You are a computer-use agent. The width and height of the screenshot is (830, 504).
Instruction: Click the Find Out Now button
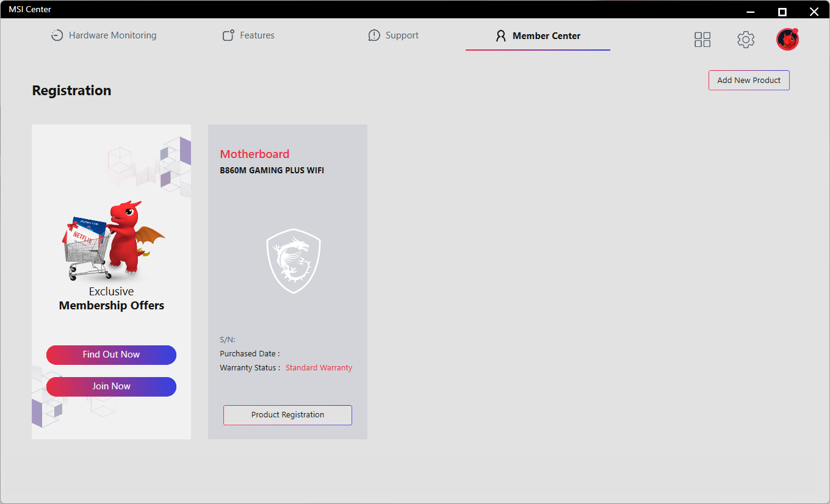(111, 355)
